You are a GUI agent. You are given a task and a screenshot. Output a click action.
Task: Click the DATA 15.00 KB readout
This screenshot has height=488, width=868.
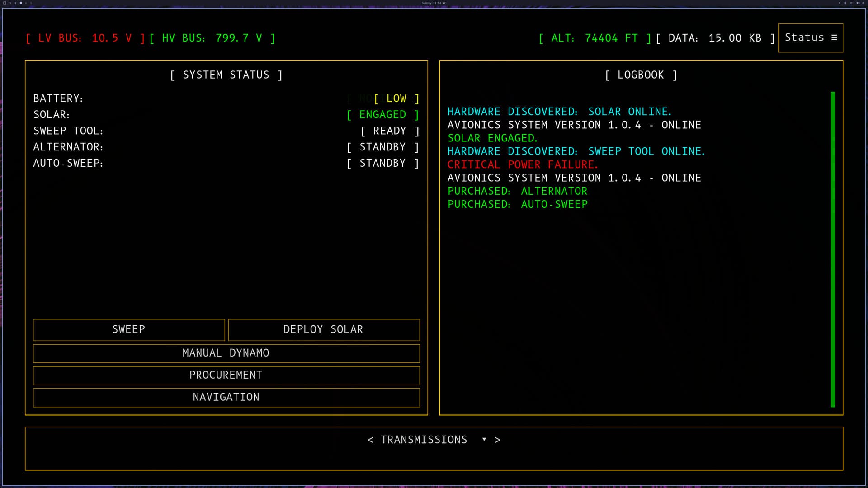click(x=714, y=38)
